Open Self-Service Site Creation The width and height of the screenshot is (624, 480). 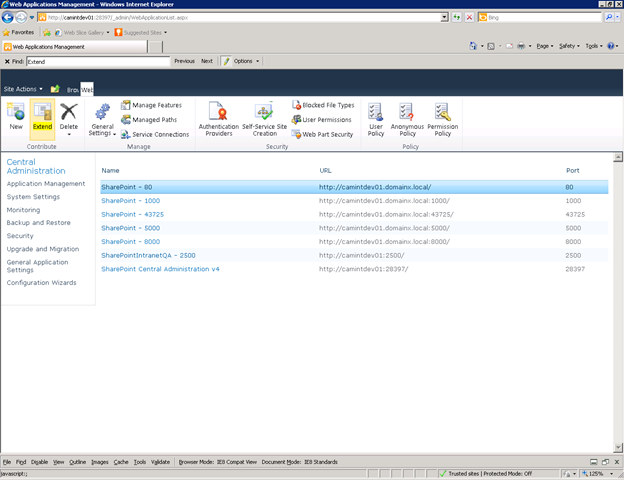click(264, 119)
